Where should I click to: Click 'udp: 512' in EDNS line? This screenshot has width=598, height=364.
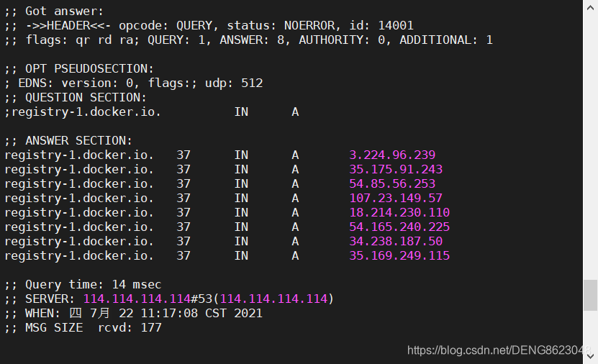[x=234, y=83]
